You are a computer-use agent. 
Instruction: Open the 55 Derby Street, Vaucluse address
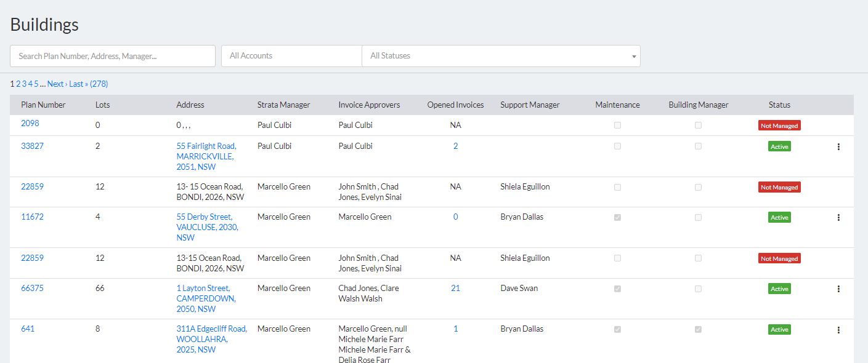pyautogui.click(x=207, y=227)
